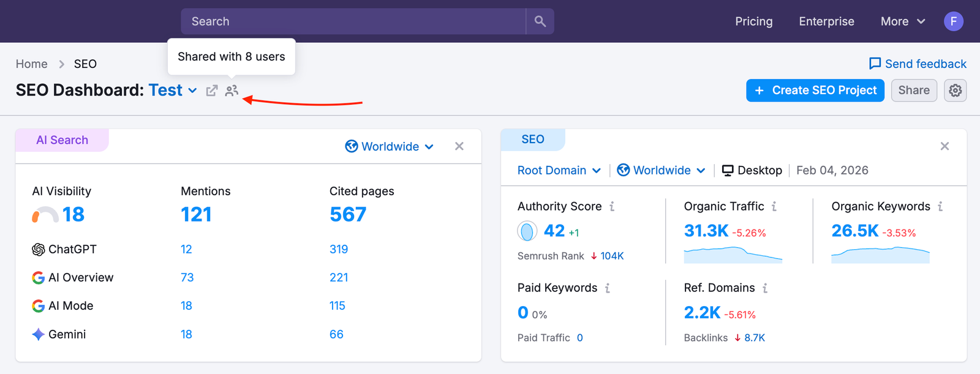Open Authority Score value 42

[554, 231]
